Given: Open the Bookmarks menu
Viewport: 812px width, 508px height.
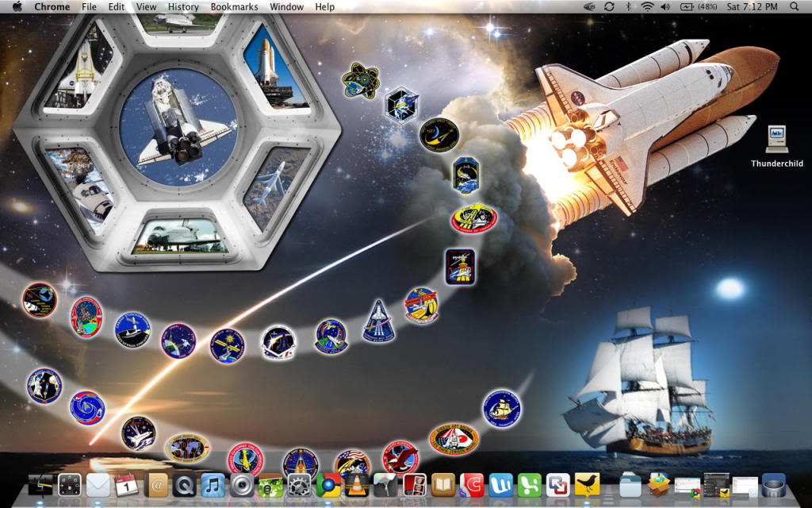Looking at the screenshot, I should (x=234, y=6).
